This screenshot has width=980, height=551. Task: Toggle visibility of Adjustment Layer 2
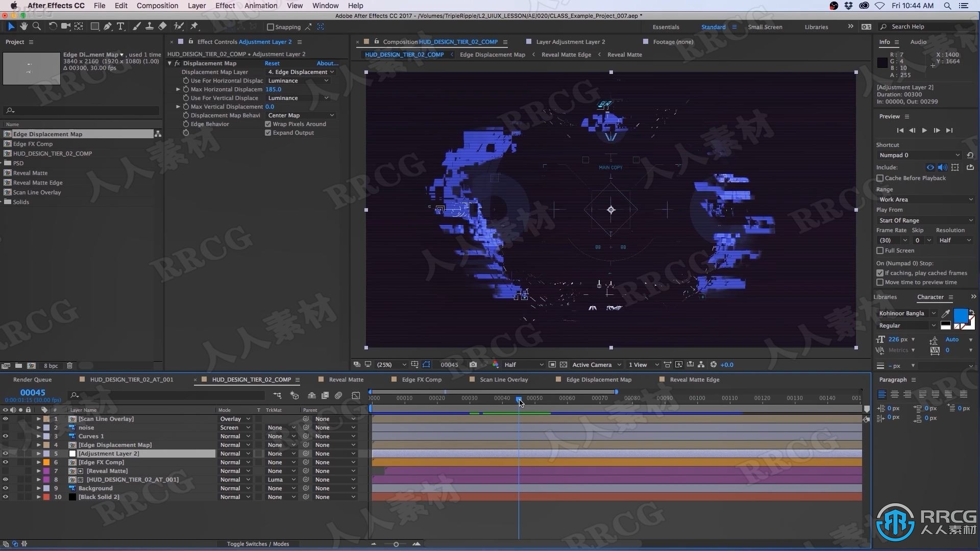tap(6, 454)
